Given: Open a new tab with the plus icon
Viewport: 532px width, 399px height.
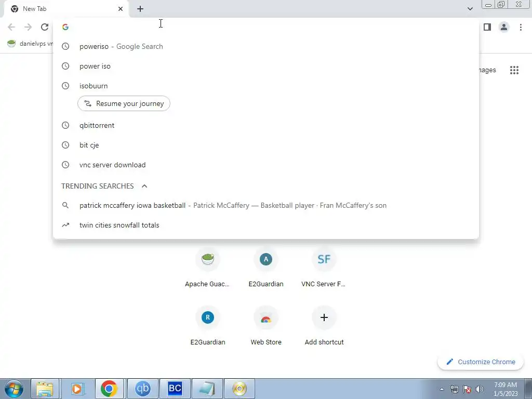Looking at the screenshot, I should [140, 9].
